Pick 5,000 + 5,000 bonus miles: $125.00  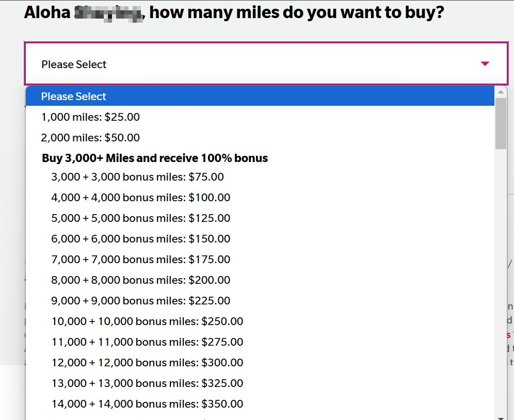point(140,218)
